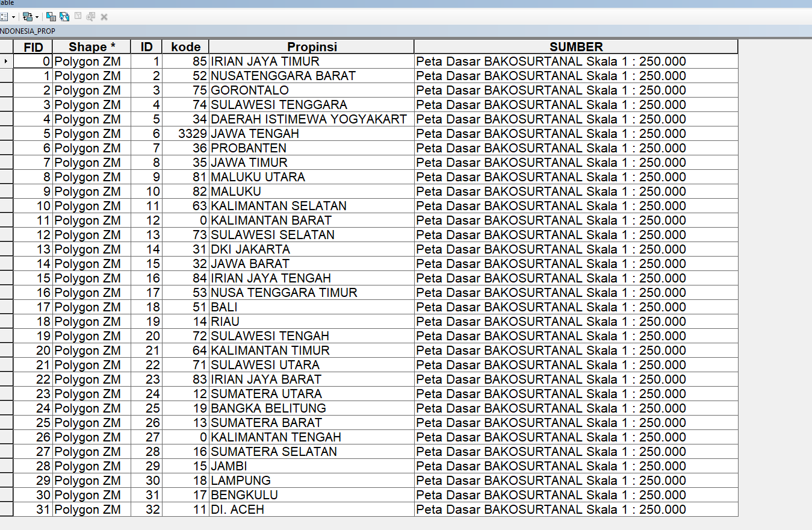Click the JAMBI cell
The height and width of the screenshot is (530, 812).
tap(312, 466)
